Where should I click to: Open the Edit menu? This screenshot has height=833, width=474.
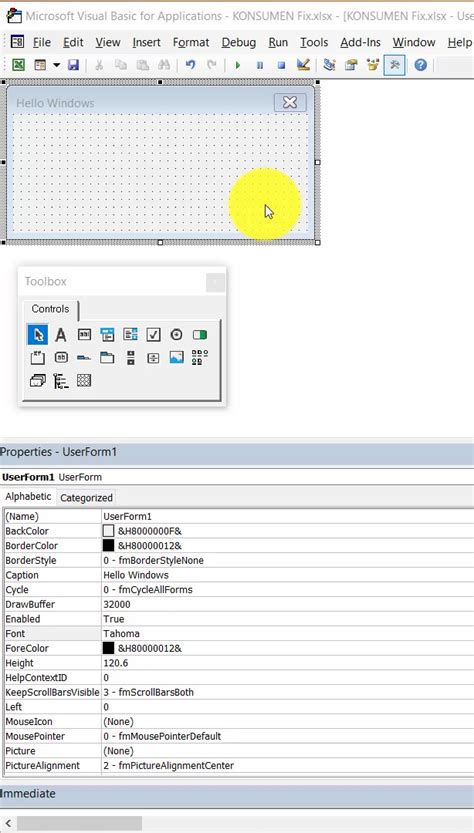click(x=73, y=42)
